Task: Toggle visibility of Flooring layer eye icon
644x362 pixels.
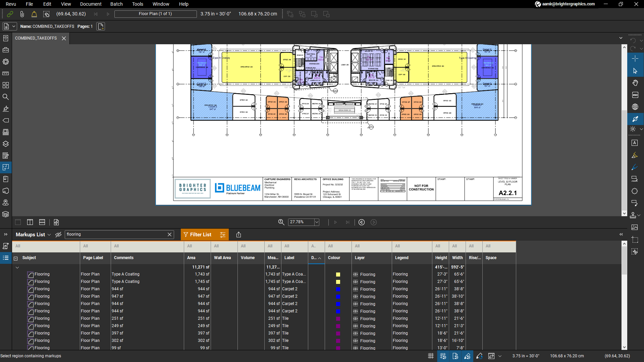Action: 356,274
